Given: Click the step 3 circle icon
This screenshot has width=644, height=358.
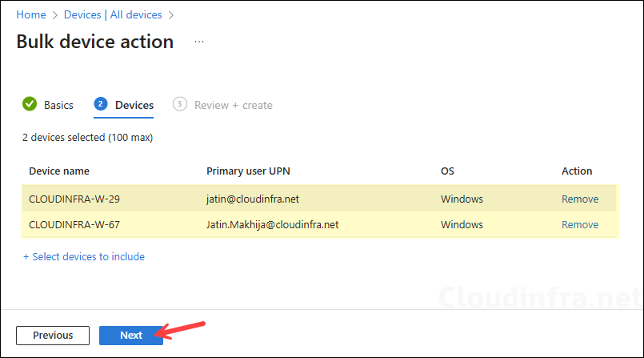Looking at the screenshot, I should pos(180,104).
